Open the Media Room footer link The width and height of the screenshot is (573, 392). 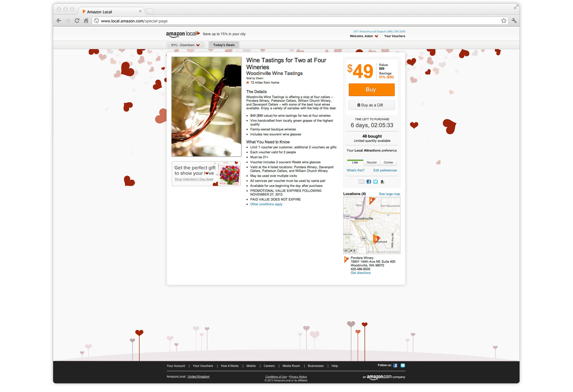pos(291,366)
